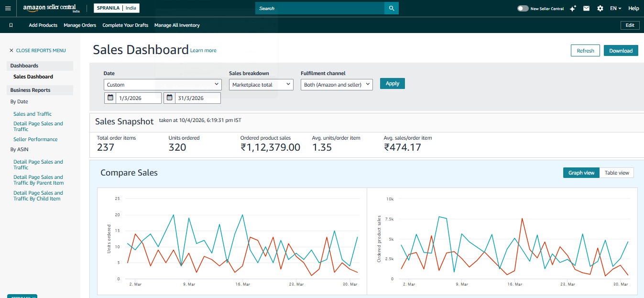The image size is (644, 298).
Task: Go to Manage All Inventory
Action: click(177, 25)
